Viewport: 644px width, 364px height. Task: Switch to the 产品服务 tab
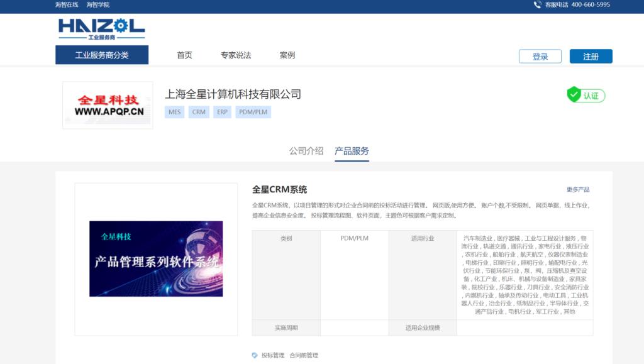click(x=352, y=151)
